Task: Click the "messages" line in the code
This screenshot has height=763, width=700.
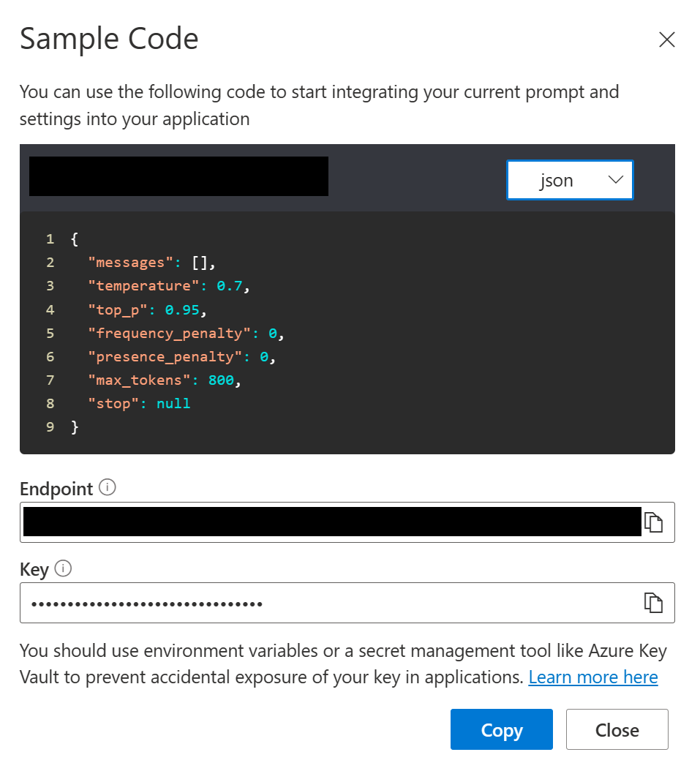Action: point(152,263)
